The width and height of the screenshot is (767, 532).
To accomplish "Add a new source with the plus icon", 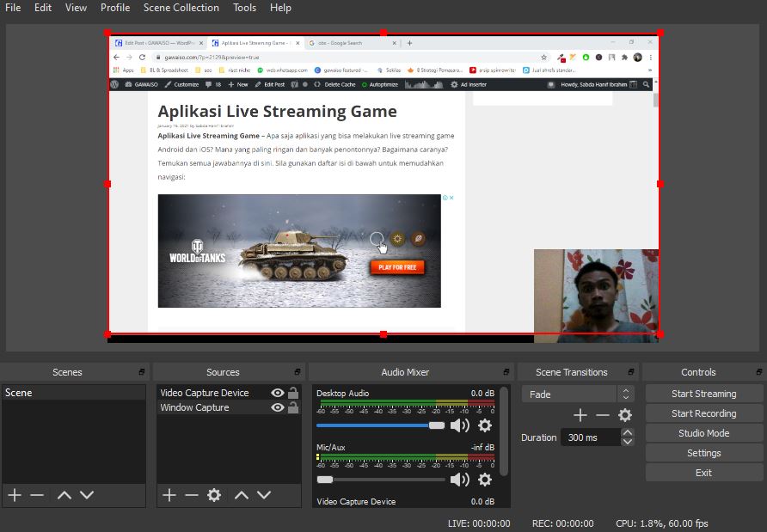I will 169,495.
